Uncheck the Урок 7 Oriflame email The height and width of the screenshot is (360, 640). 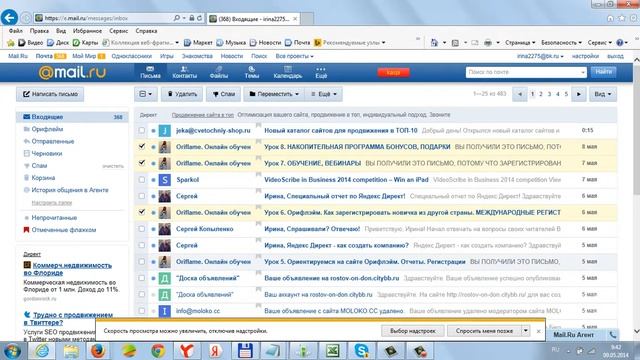pos(142,163)
